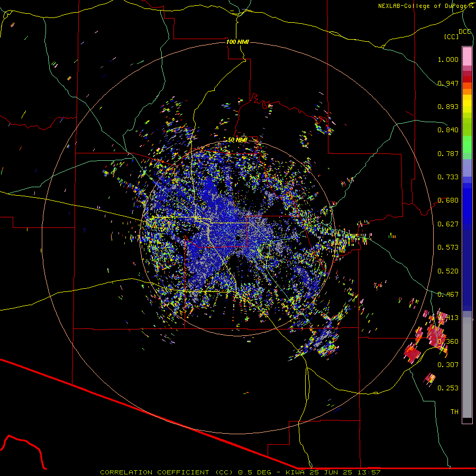Select the 0.360 scale value
Screen dimensions: 476x476
point(448,342)
